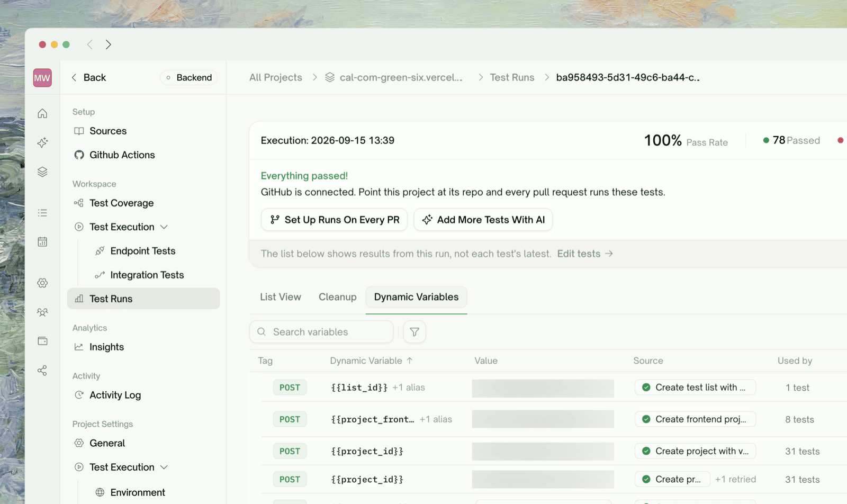The width and height of the screenshot is (847, 504).
Task: Open Test Runs in the sidebar
Action: (143, 299)
